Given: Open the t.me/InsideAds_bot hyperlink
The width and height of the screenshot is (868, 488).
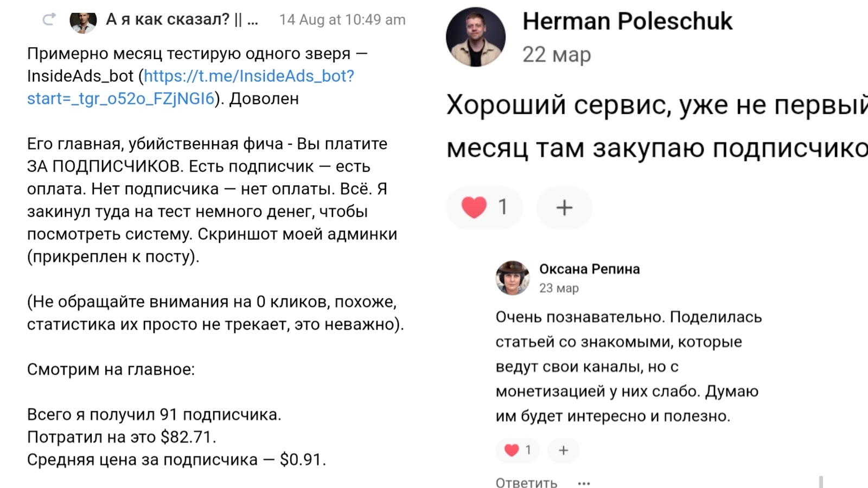Looking at the screenshot, I should coord(248,76).
